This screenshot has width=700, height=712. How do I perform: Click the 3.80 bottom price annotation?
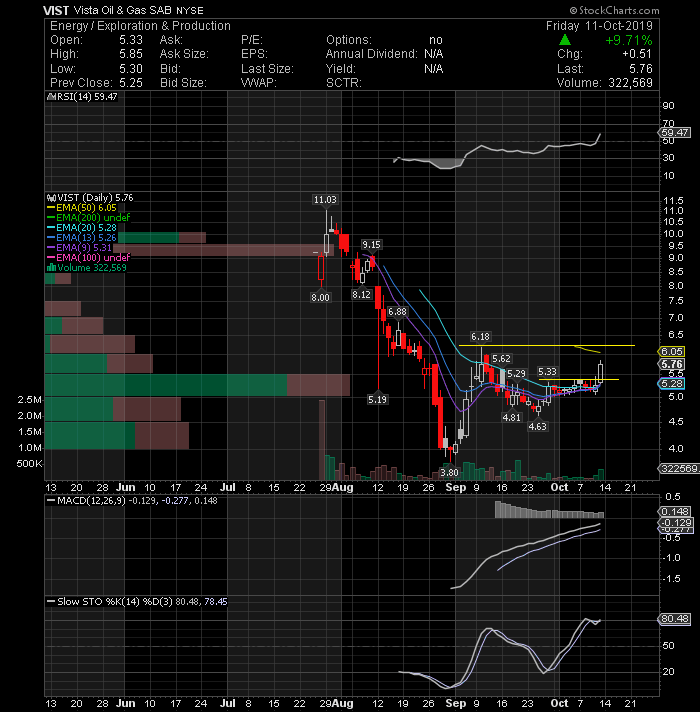[449, 473]
